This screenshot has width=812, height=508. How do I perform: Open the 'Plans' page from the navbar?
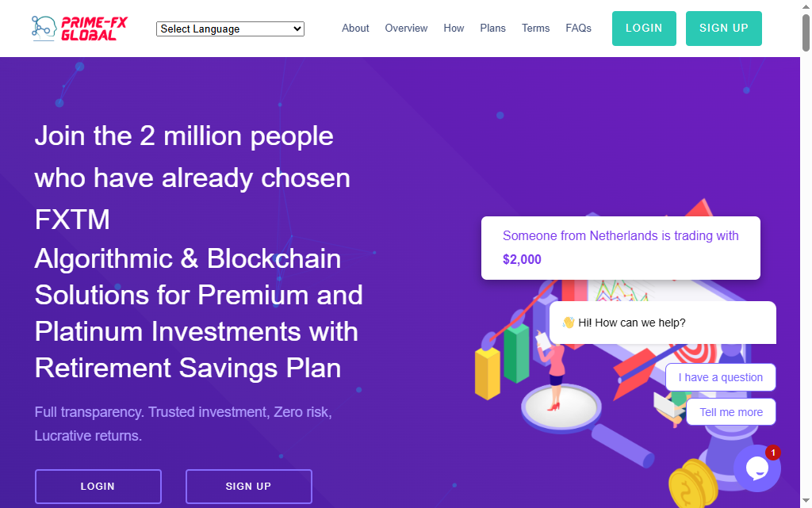click(x=492, y=29)
